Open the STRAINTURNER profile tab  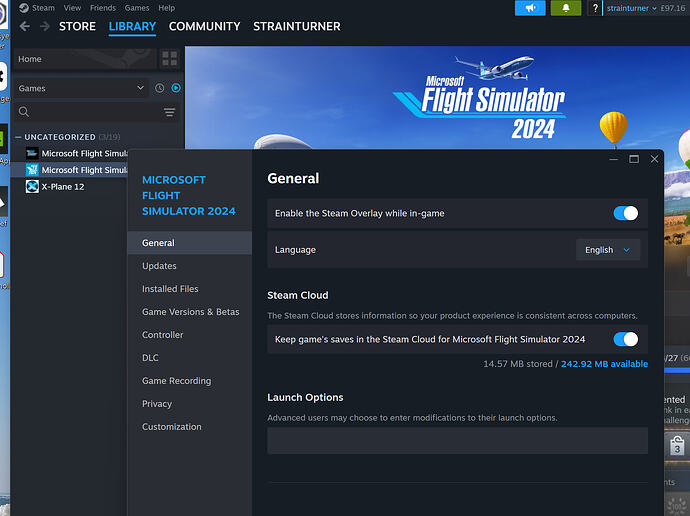click(297, 26)
